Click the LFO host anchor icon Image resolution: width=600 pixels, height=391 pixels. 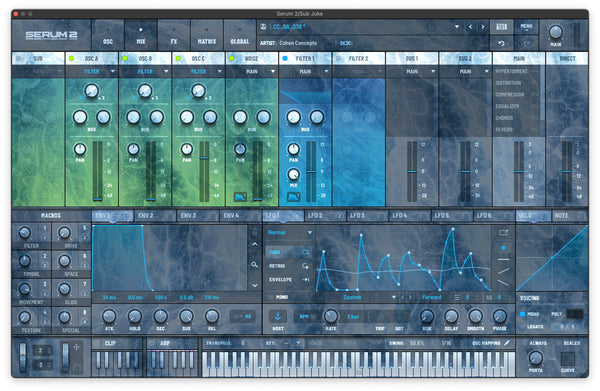click(278, 316)
